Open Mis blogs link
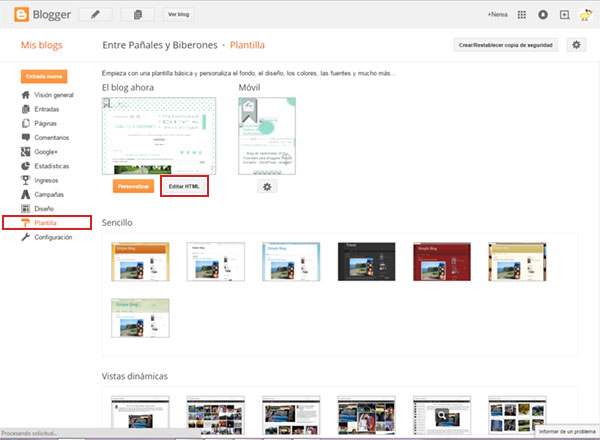The width and height of the screenshot is (600, 440). click(41, 45)
